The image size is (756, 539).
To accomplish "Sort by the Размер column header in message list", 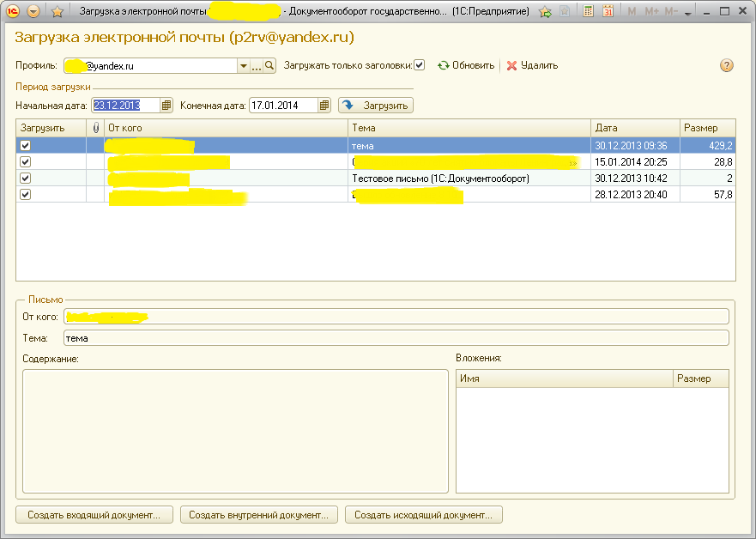I will click(x=708, y=128).
